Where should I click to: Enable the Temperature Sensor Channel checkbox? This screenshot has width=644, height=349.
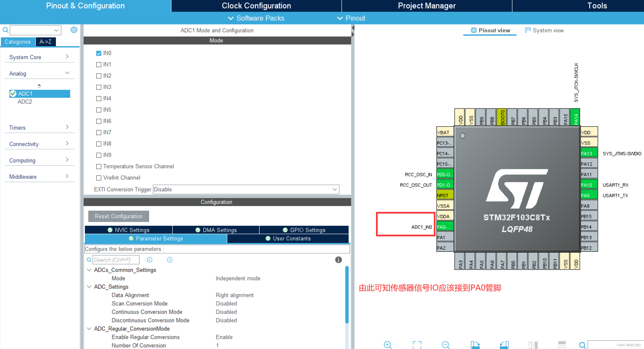[99, 166]
